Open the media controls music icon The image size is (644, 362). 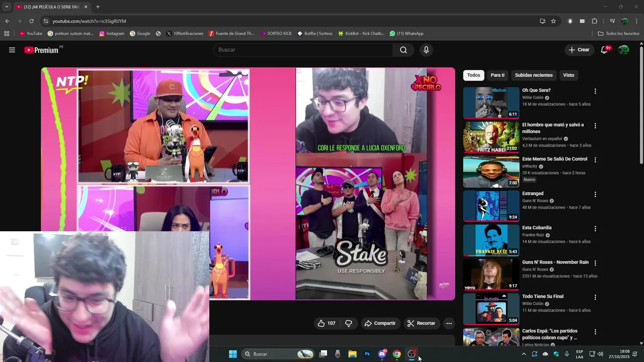pyautogui.click(x=612, y=21)
